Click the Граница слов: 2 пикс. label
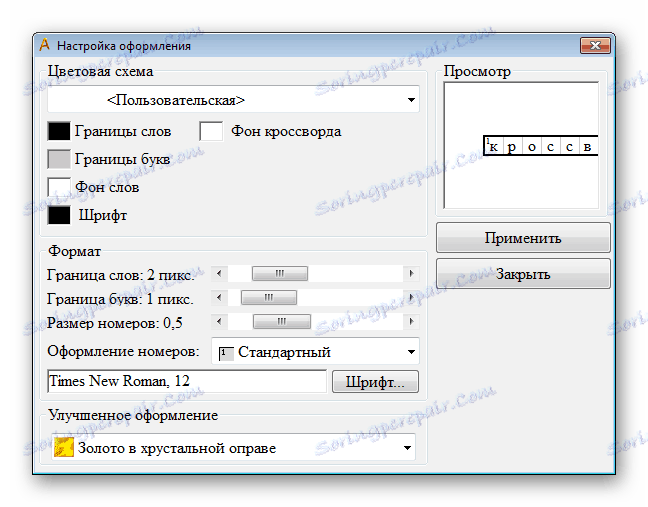Viewport: 648px width, 507px height. point(120,275)
